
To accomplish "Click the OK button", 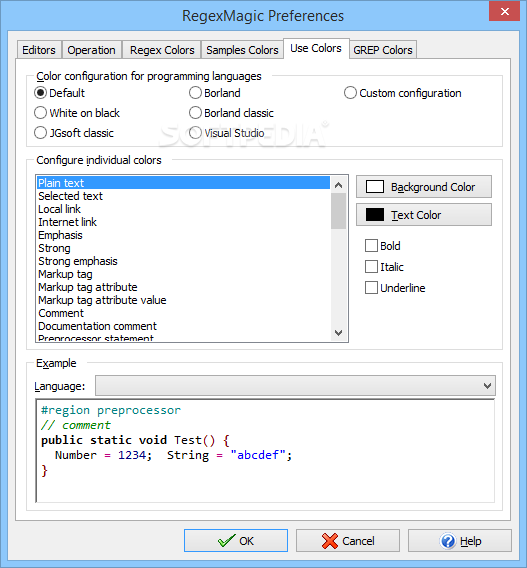I will click(x=236, y=540).
